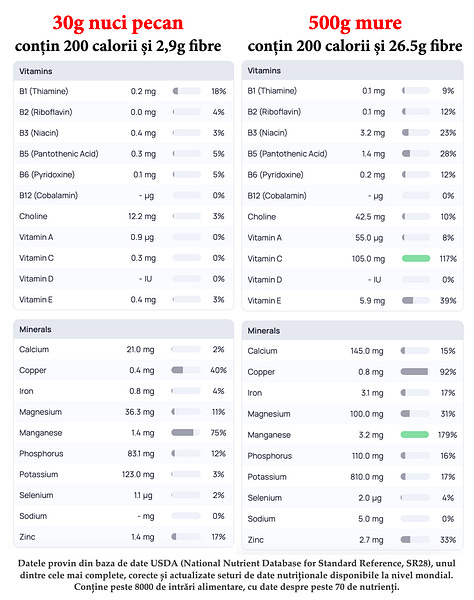
Task: Click the green Manganese 179% bar
Action: pos(415,434)
